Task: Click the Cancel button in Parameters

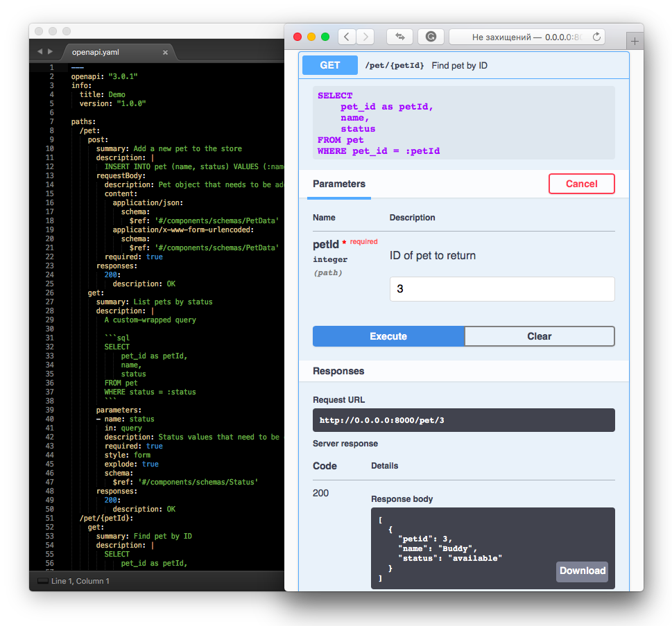Action: pos(582,184)
